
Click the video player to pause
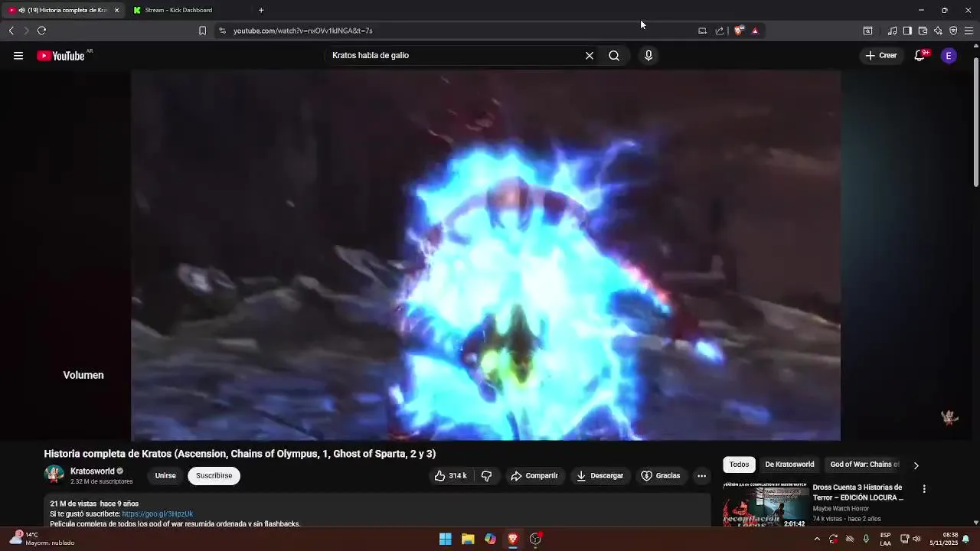pos(485,256)
